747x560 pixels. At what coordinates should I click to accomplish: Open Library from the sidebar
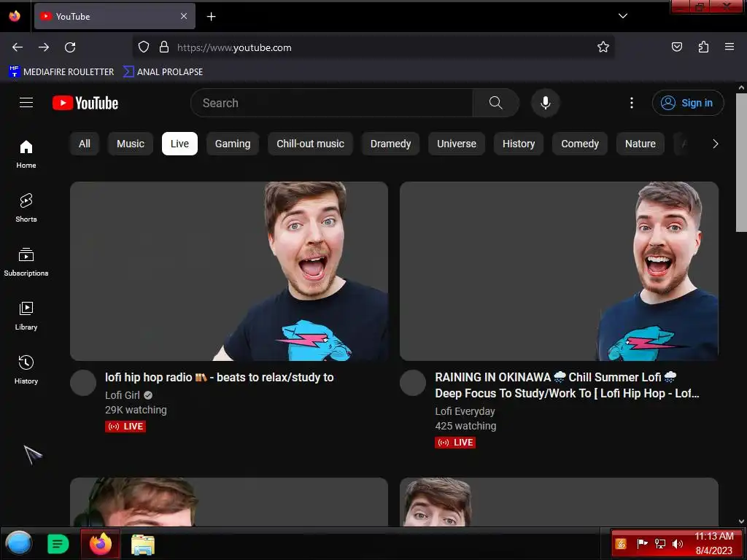[26, 316]
